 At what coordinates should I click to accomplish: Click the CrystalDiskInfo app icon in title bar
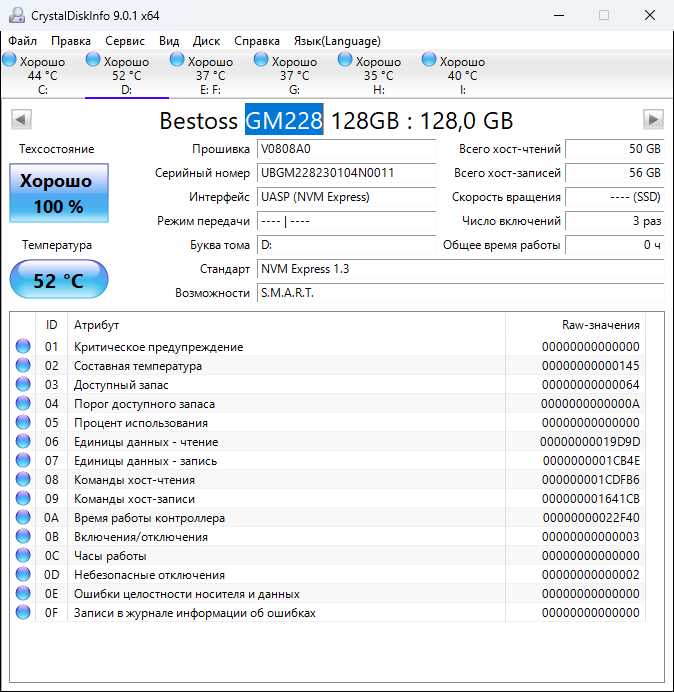(x=14, y=16)
